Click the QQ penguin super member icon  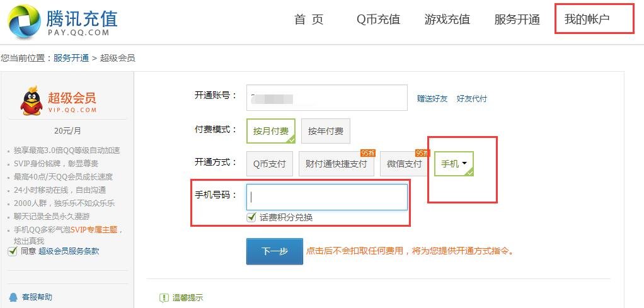[32, 101]
